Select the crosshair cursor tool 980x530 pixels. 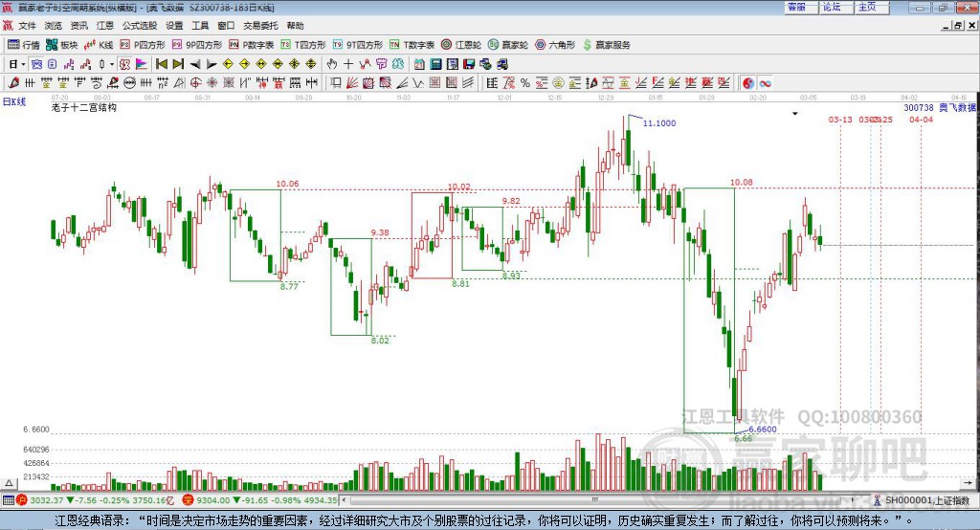click(348, 64)
